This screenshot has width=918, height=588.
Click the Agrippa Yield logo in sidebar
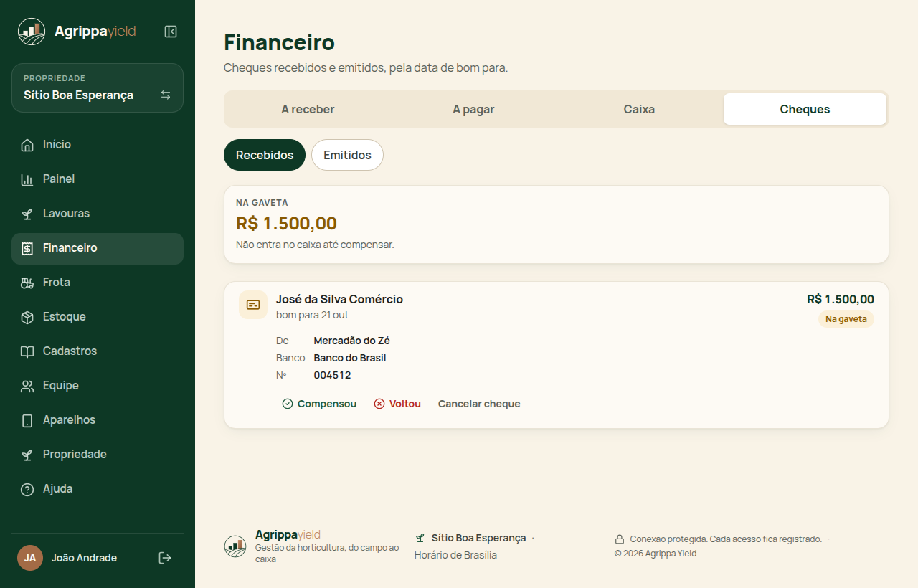pos(32,32)
